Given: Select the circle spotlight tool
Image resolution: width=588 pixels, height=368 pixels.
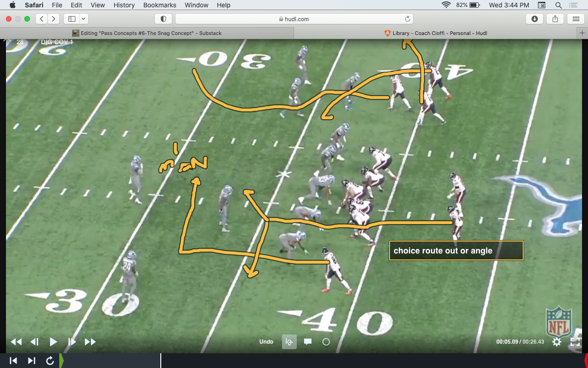Looking at the screenshot, I should (326, 342).
